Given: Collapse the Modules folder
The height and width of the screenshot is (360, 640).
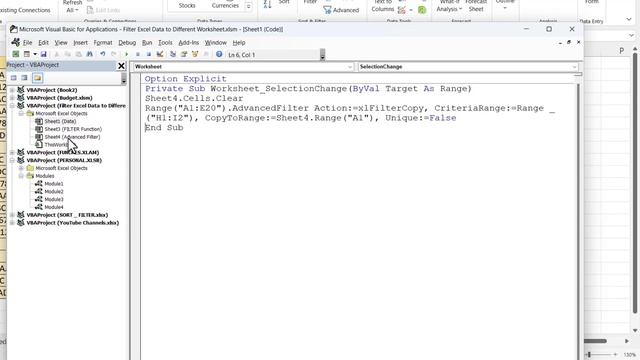Looking at the screenshot, I should (21, 176).
